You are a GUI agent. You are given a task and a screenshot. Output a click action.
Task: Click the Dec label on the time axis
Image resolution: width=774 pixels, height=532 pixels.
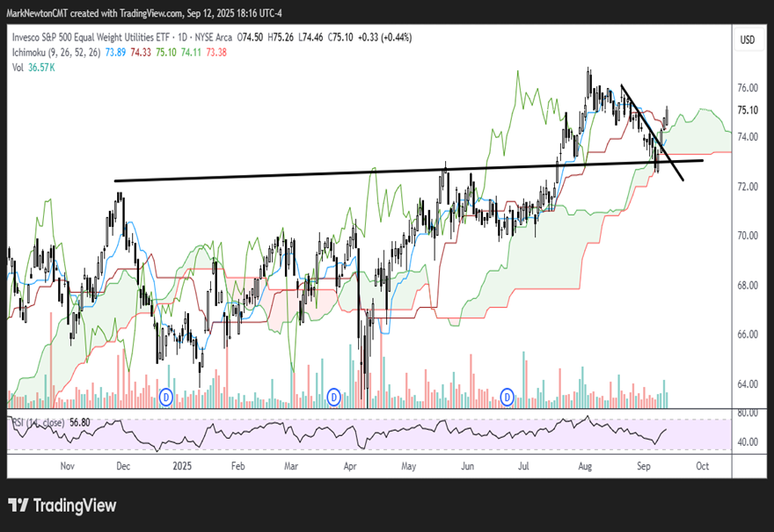click(123, 466)
